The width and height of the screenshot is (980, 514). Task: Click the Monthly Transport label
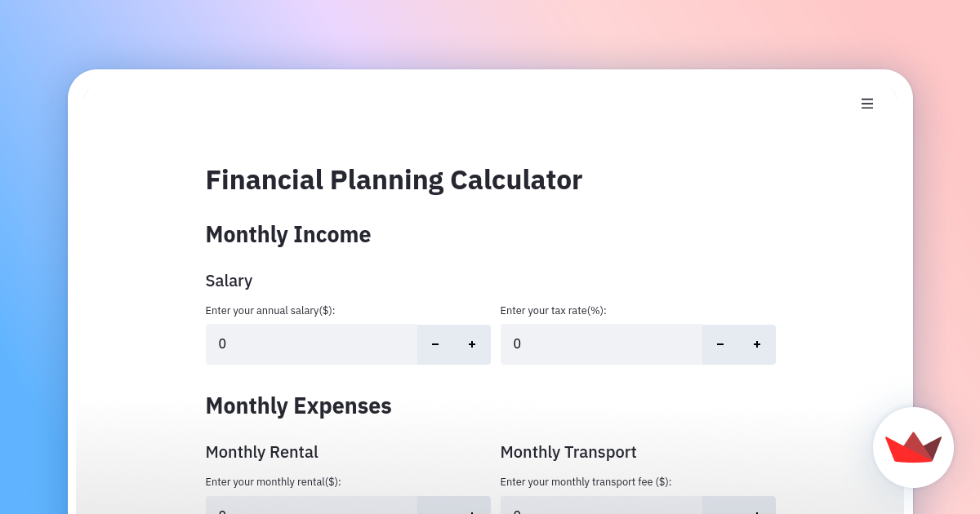click(x=568, y=452)
